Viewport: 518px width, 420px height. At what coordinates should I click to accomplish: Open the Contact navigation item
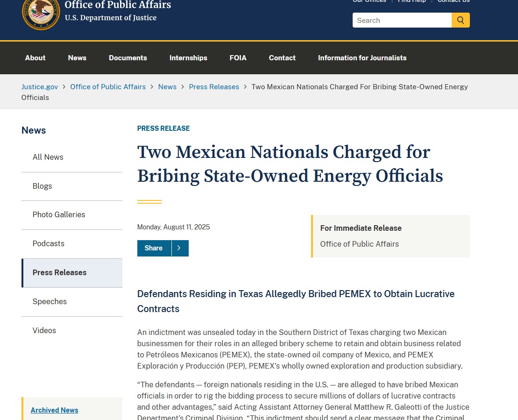pos(282,58)
